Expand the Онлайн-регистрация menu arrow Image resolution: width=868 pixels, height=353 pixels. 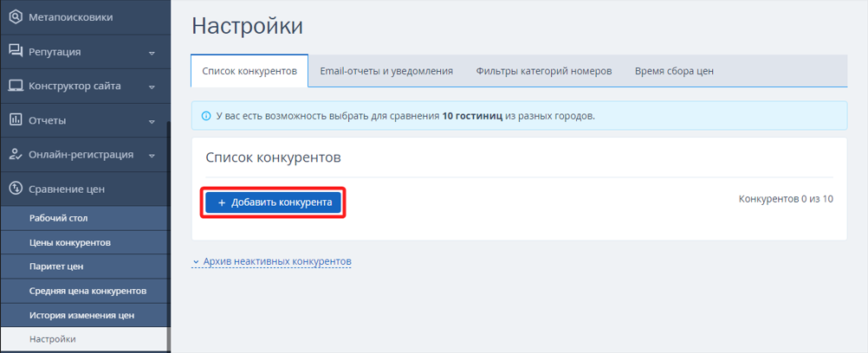152,156
